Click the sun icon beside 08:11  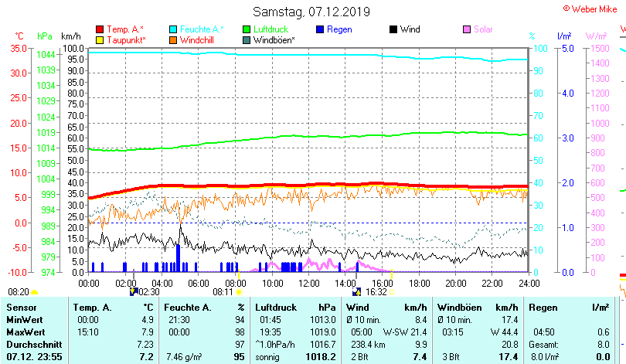238,292
